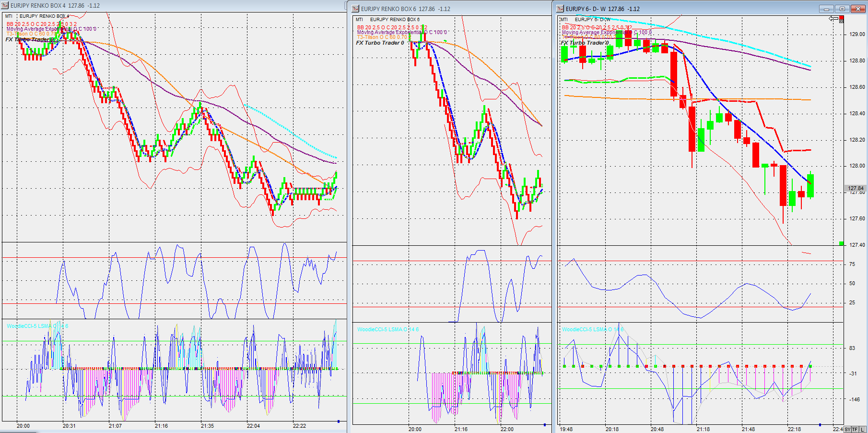Click the chart icon in the RENKO BOX 6 title bar
Screen dimensions: 868x433
click(x=355, y=9)
